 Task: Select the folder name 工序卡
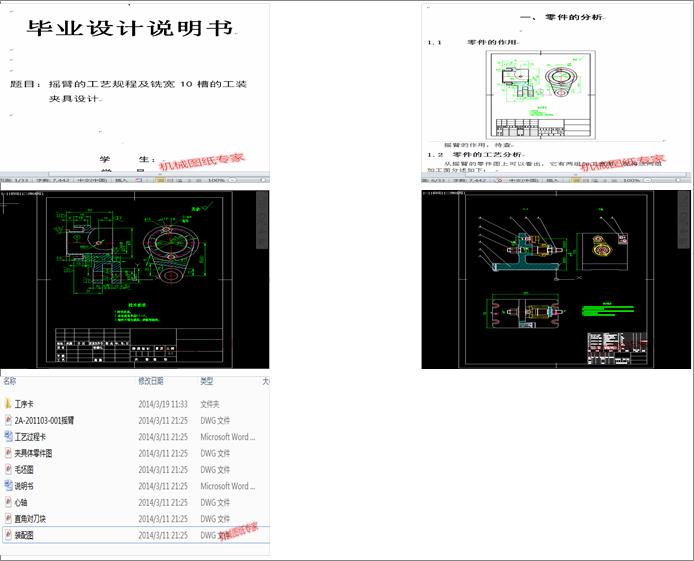[24, 404]
